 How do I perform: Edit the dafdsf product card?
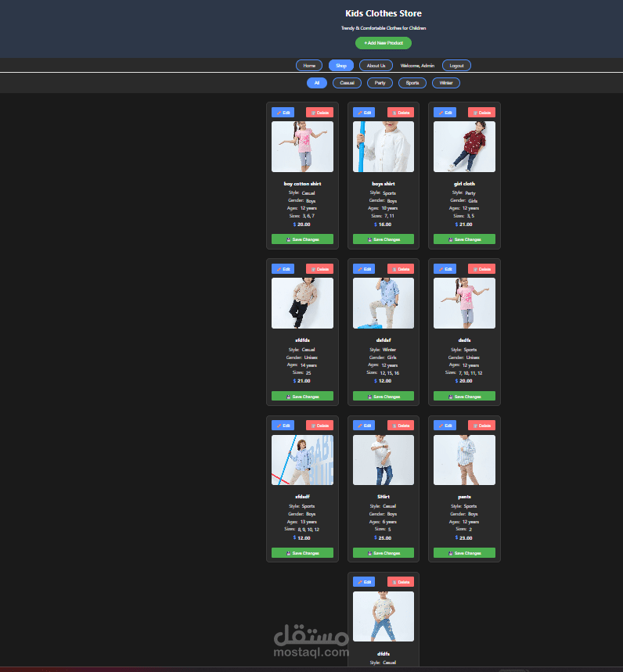tap(364, 268)
